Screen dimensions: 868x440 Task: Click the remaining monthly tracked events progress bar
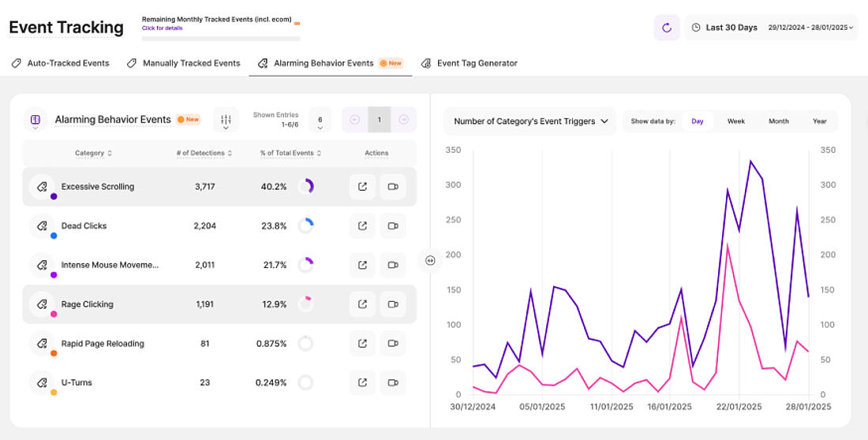tap(221, 39)
